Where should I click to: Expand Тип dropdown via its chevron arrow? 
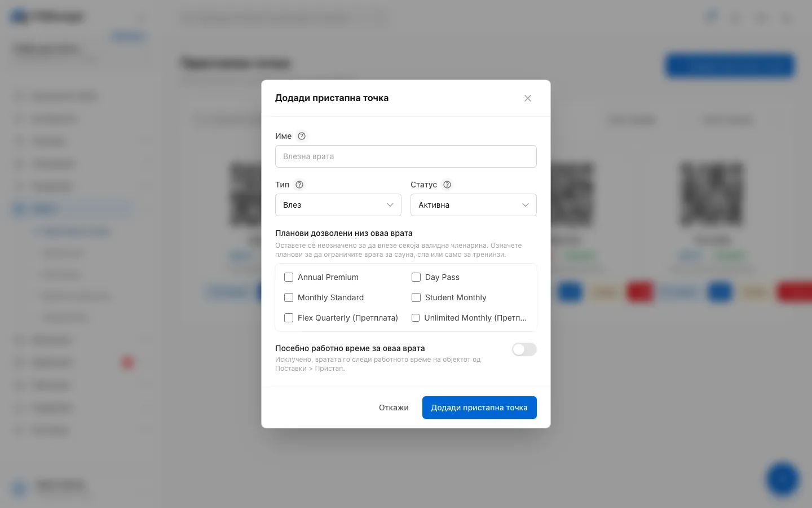coord(390,205)
